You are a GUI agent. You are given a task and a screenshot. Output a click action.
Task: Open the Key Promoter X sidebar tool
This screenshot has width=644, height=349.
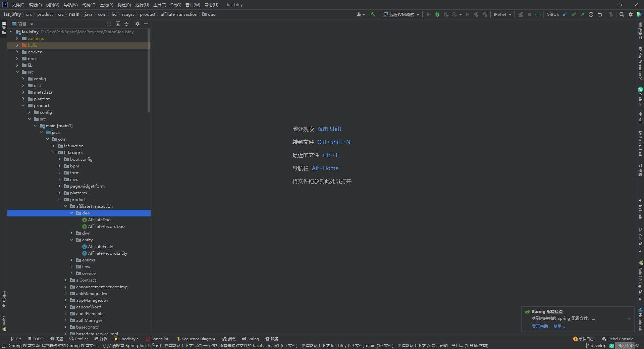click(x=640, y=63)
